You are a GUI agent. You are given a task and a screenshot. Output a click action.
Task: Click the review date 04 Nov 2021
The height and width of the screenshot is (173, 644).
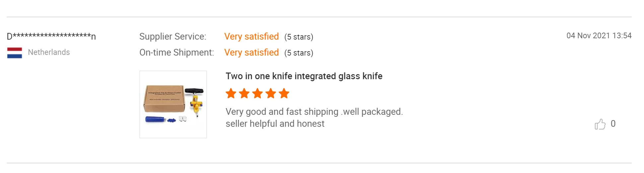pyautogui.click(x=599, y=36)
